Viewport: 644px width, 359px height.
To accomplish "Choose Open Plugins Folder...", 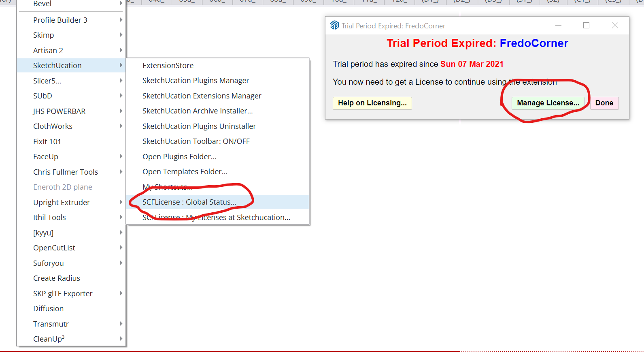I will click(x=218, y=157).
